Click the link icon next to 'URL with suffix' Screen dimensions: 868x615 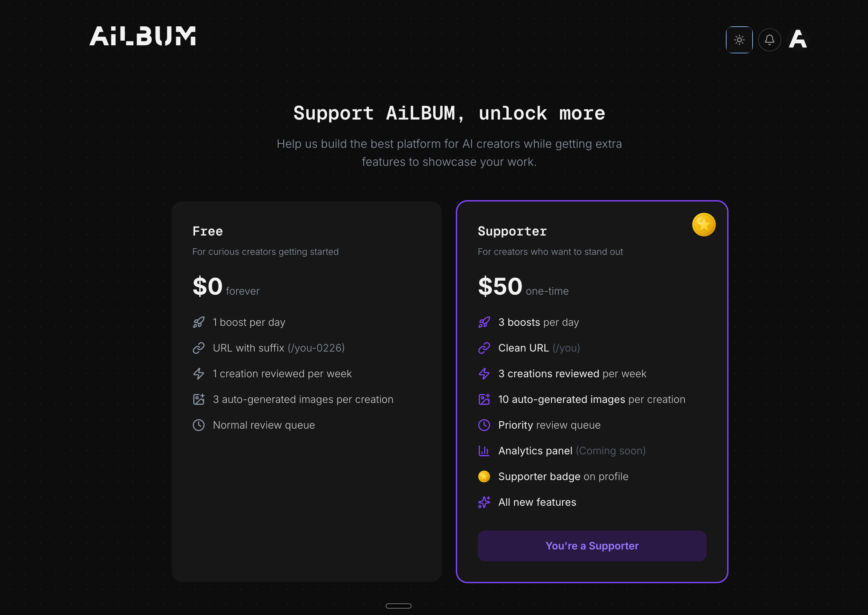coord(199,348)
